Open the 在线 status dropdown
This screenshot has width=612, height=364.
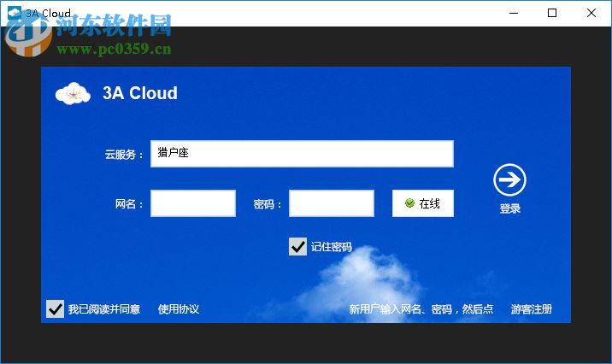click(x=423, y=203)
